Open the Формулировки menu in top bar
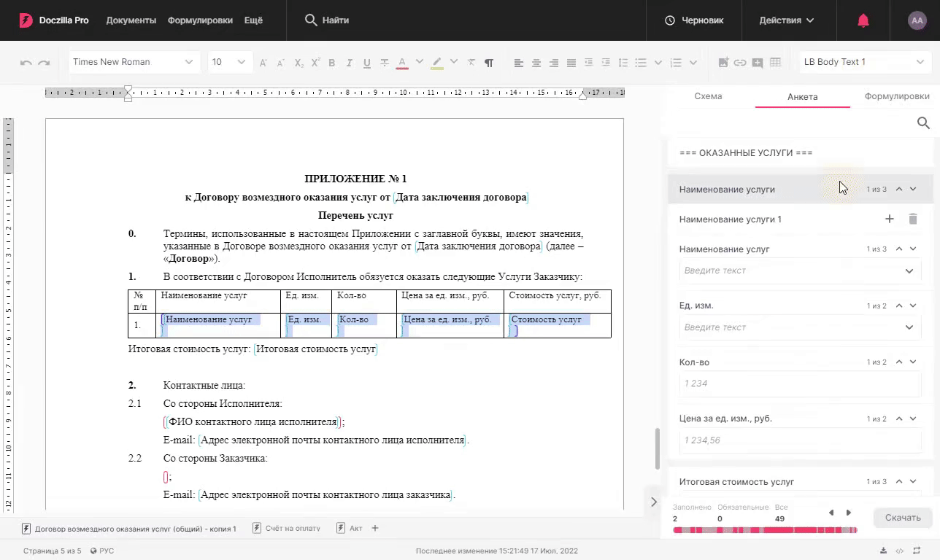940x560 pixels. pos(200,20)
